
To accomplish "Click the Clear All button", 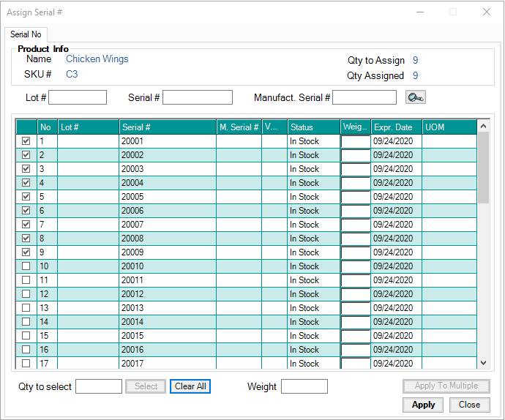I will tap(190, 386).
